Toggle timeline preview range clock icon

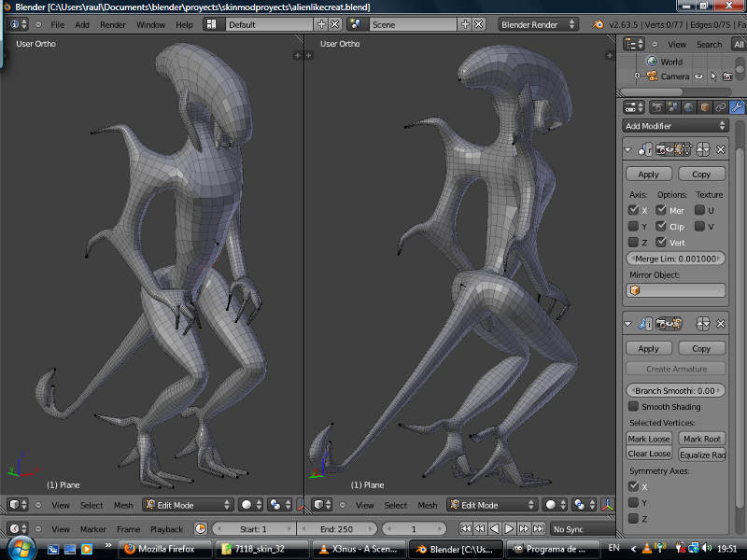click(x=201, y=528)
